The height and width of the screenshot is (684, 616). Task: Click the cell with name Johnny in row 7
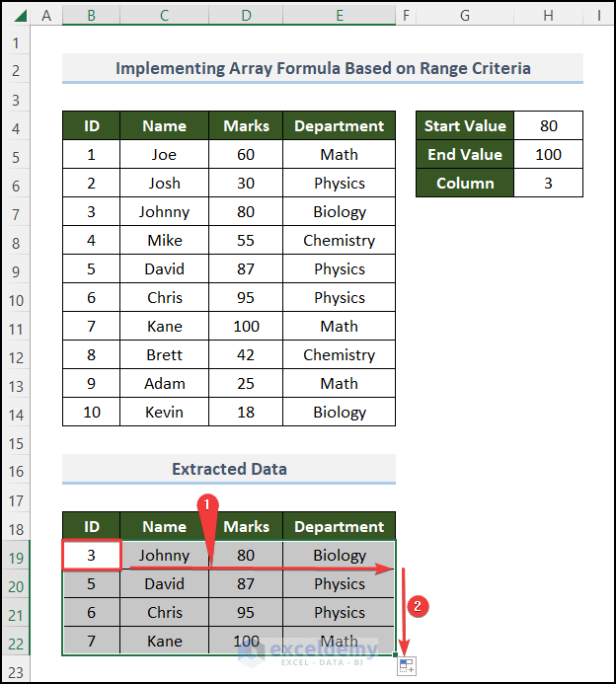pyautogui.click(x=164, y=212)
